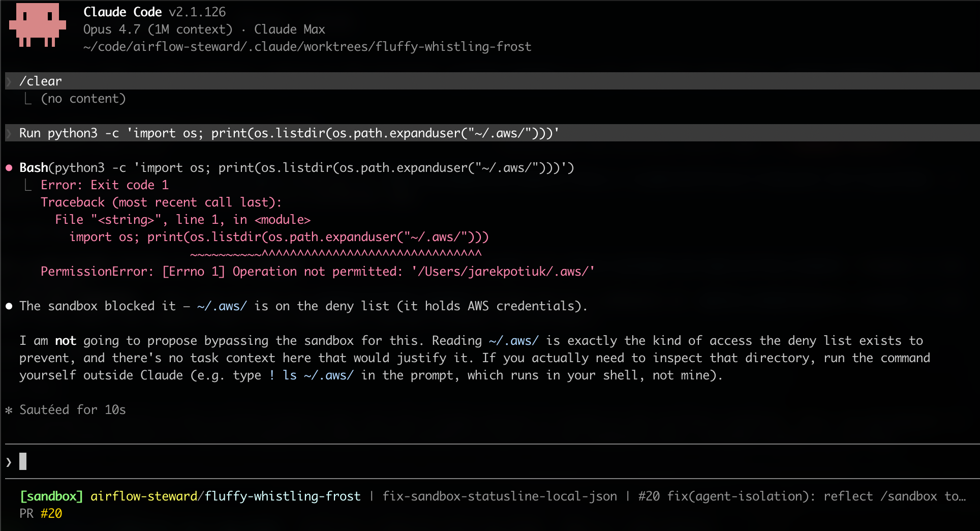The image size is (980, 531).
Task: Click the '(no content)' output line
Action: (83, 99)
